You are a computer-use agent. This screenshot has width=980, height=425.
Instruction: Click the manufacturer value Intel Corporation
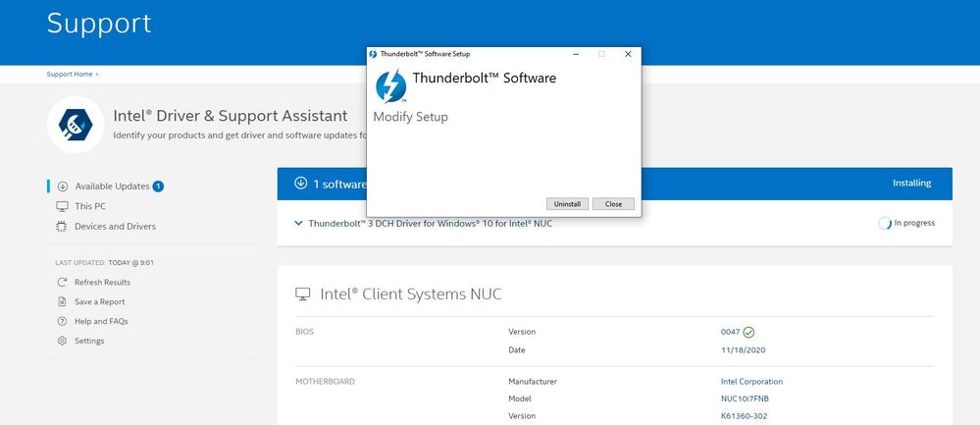[x=751, y=381]
